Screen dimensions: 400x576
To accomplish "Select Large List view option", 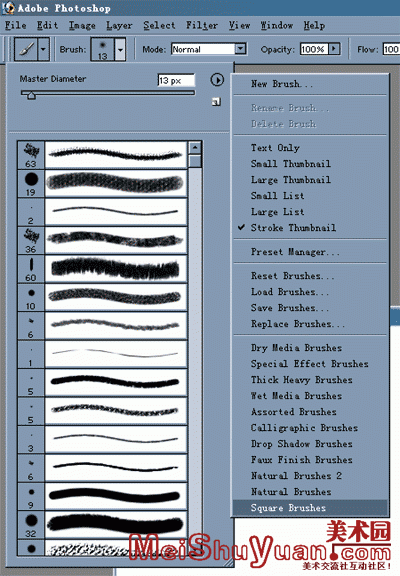I will pos(311,212).
